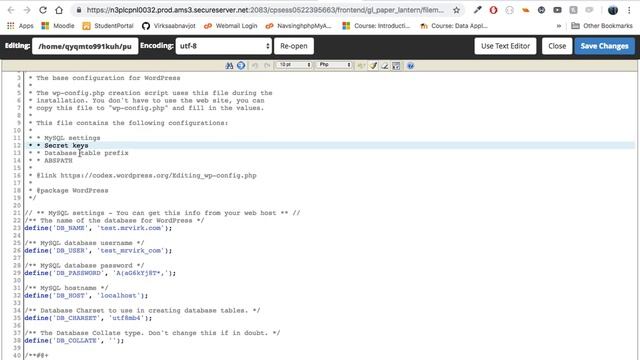
Task: Click 'The base configuration for WordPress' line
Action: click(108, 78)
